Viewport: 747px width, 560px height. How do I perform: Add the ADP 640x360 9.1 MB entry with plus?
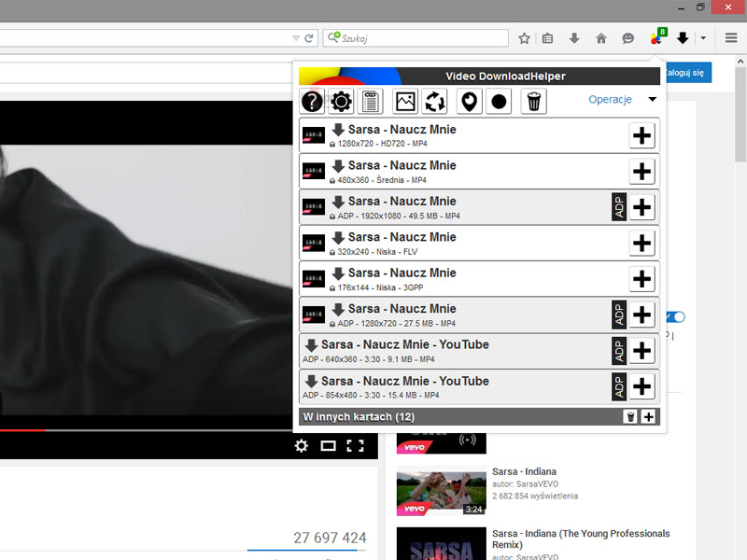pos(641,351)
